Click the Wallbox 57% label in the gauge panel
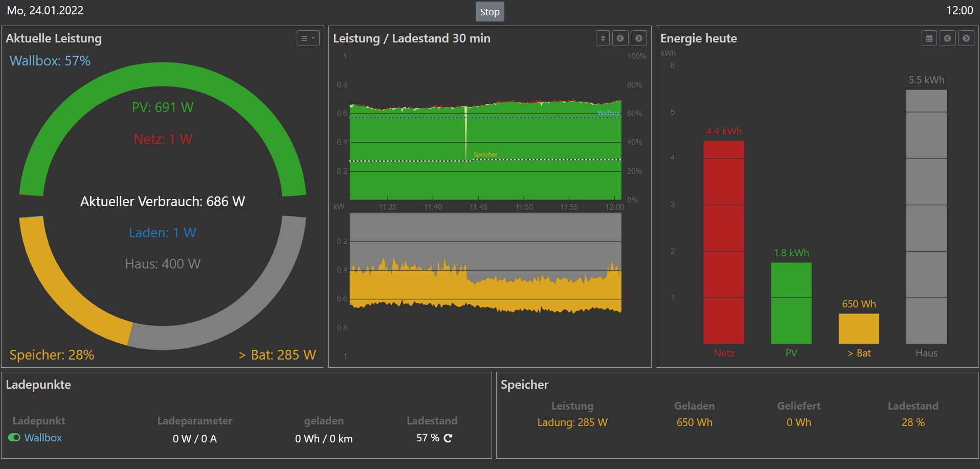The width and height of the screenshot is (980, 469). (50, 61)
